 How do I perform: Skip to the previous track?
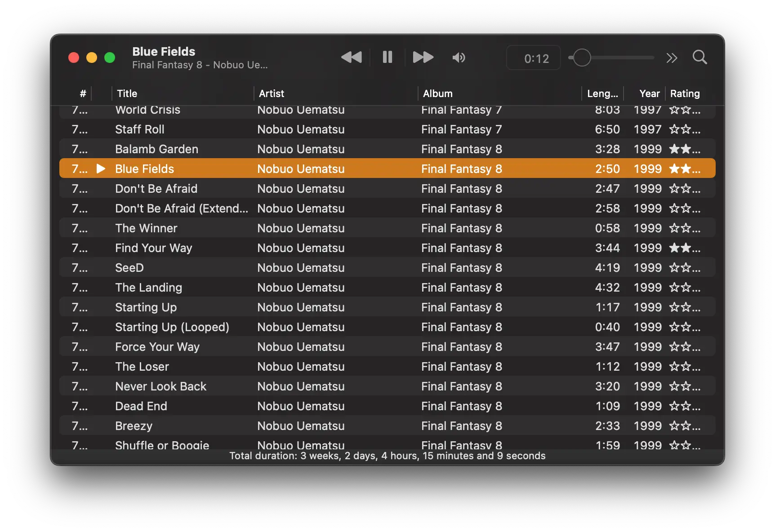(352, 58)
